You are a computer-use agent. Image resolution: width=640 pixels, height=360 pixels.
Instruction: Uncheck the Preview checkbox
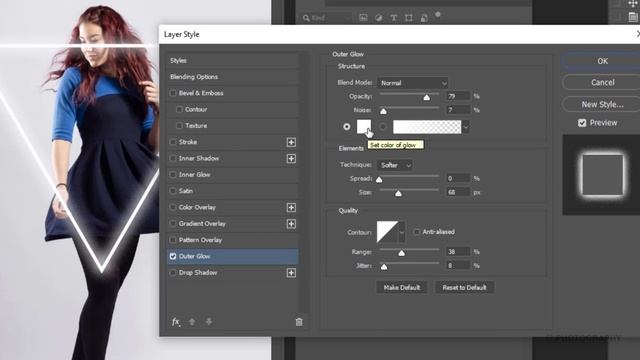(x=582, y=122)
